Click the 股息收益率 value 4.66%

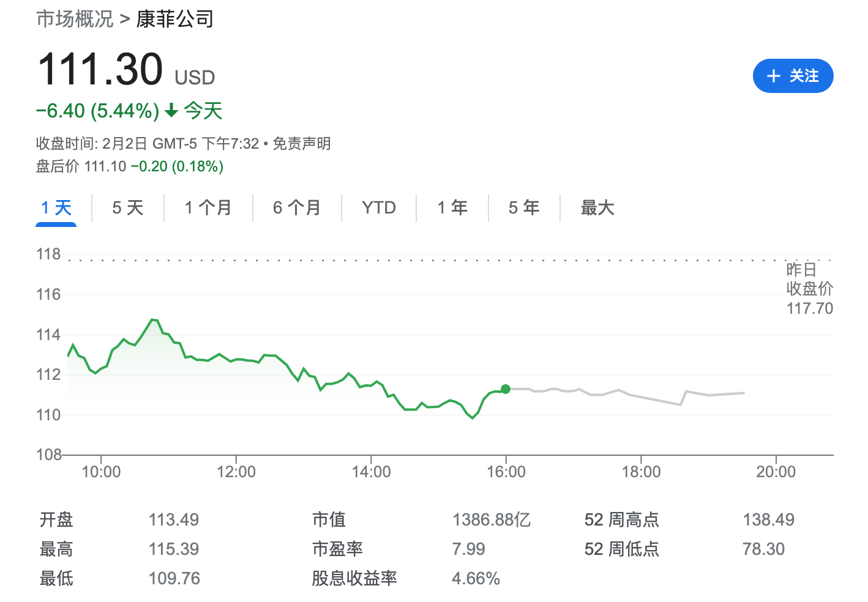point(476,579)
